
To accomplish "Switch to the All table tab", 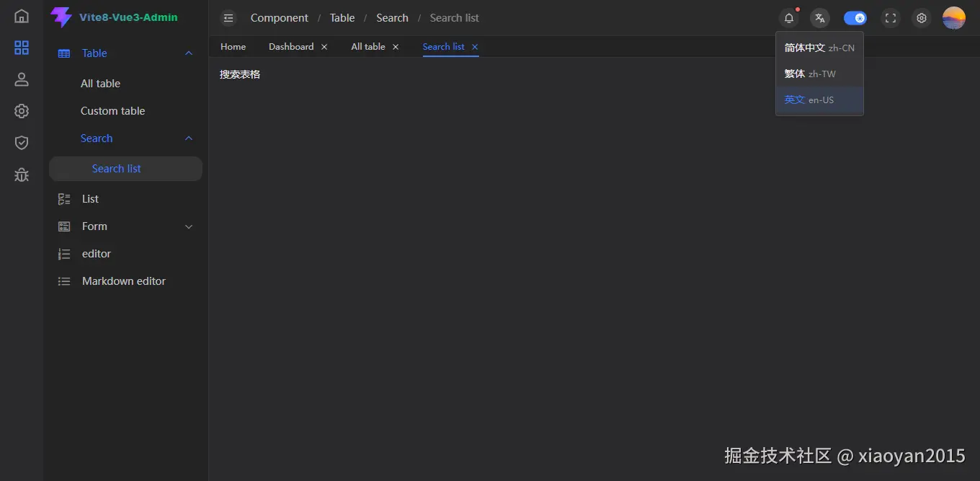I will pos(368,47).
